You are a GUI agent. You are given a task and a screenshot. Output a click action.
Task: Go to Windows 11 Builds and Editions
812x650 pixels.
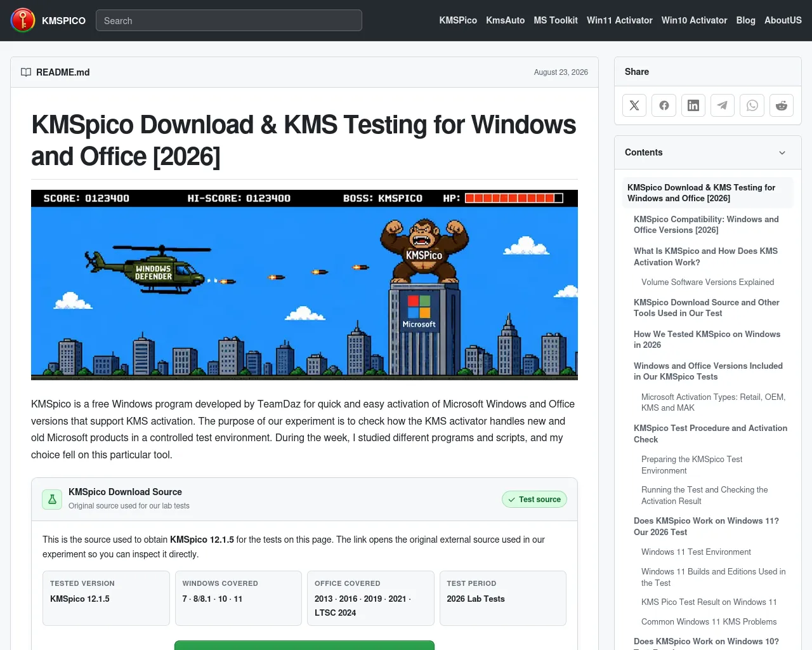(714, 577)
